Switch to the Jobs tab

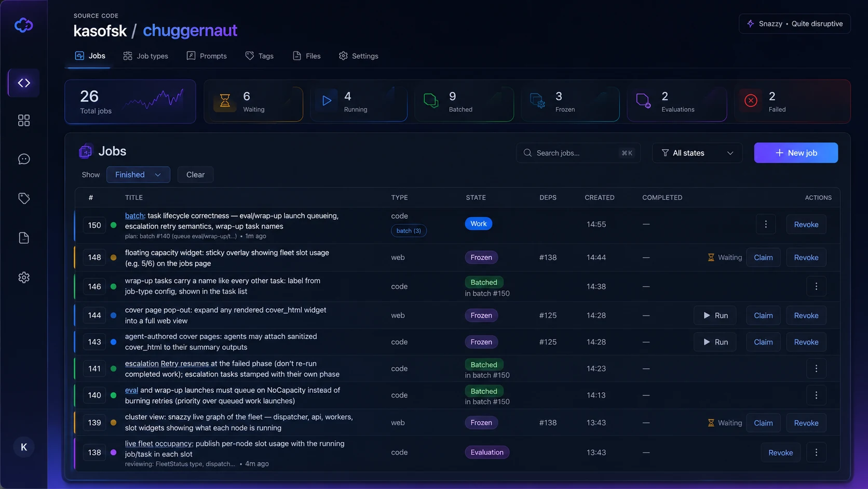[90, 56]
